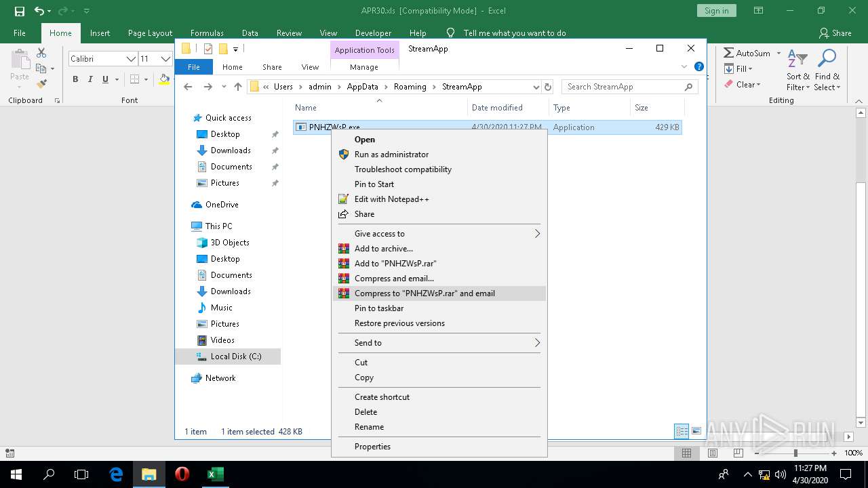
Task: Select Videos folder in navigation pane
Action: pos(222,340)
